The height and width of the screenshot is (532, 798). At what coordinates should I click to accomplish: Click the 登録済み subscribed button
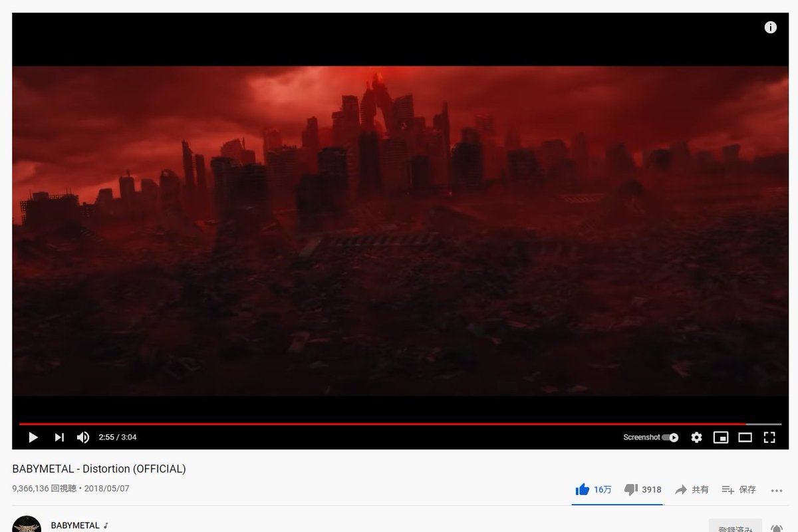[x=735, y=526]
